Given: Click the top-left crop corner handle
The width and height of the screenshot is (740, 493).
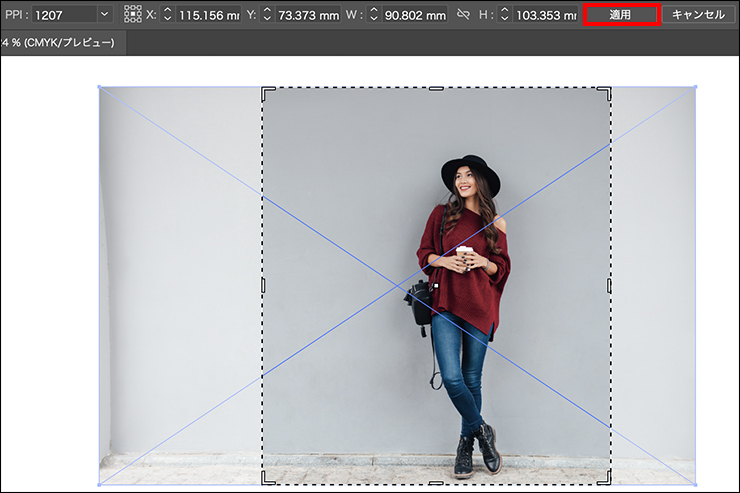Looking at the screenshot, I should pyautogui.click(x=265, y=90).
